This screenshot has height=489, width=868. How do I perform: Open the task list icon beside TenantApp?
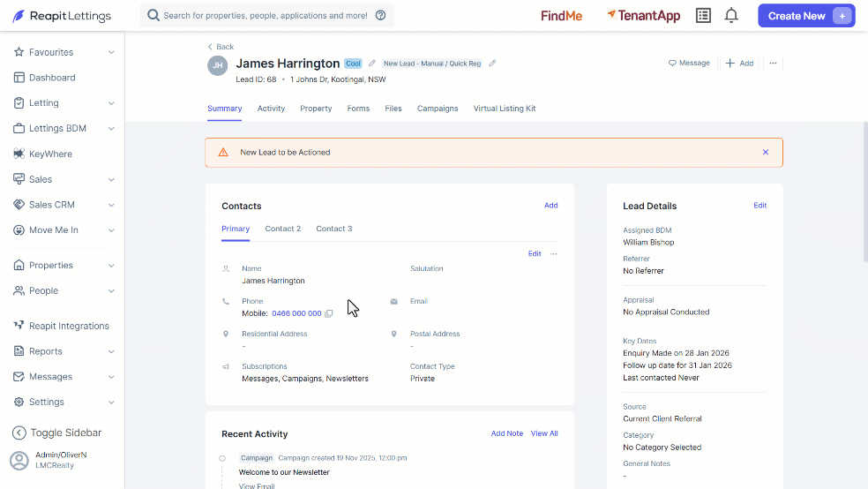[703, 16]
